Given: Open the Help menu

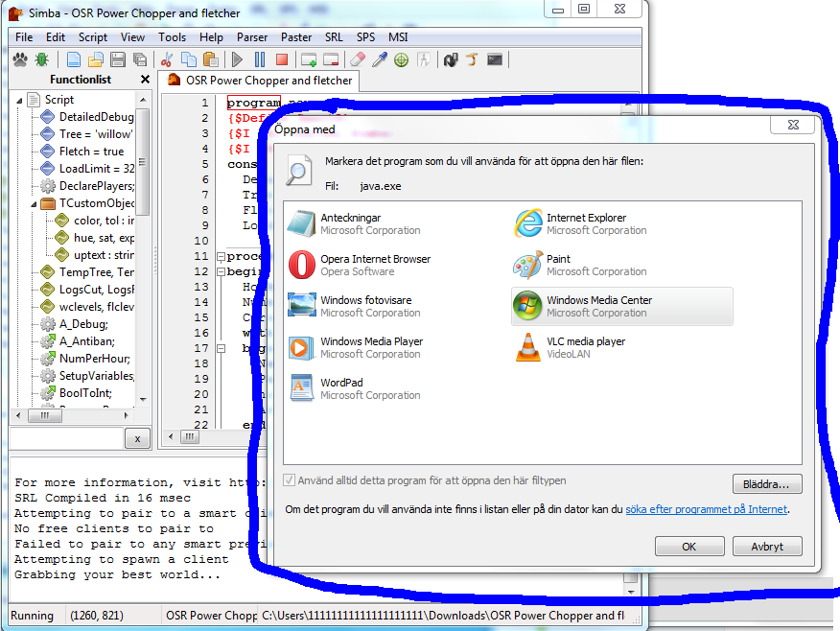Looking at the screenshot, I should [211, 37].
